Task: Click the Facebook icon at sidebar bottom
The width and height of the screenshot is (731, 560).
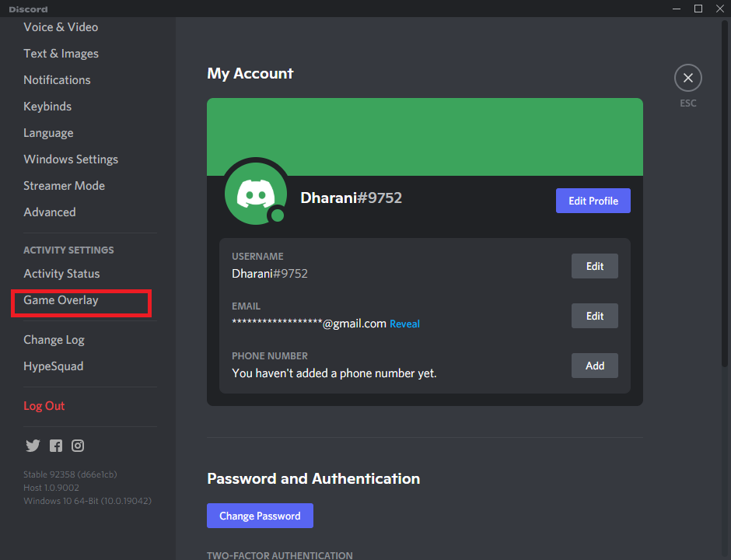Action: pyautogui.click(x=55, y=446)
